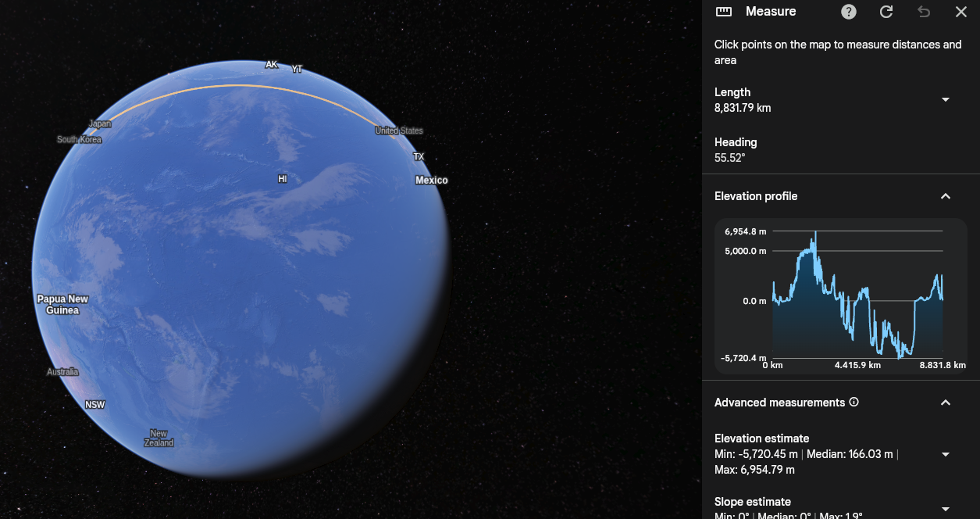Restart measurement with the refresh icon

886,12
